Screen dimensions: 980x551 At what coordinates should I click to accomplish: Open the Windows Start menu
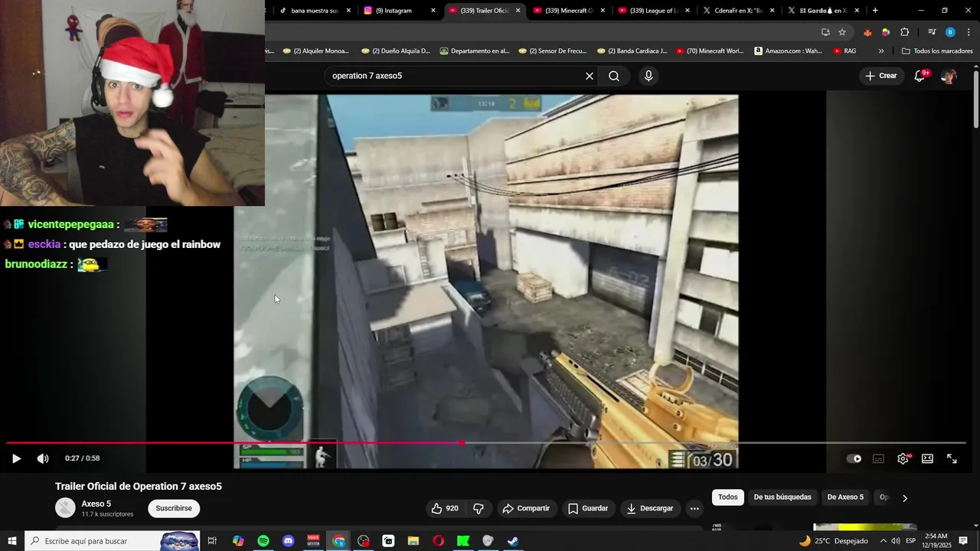click(x=12, y=541)
